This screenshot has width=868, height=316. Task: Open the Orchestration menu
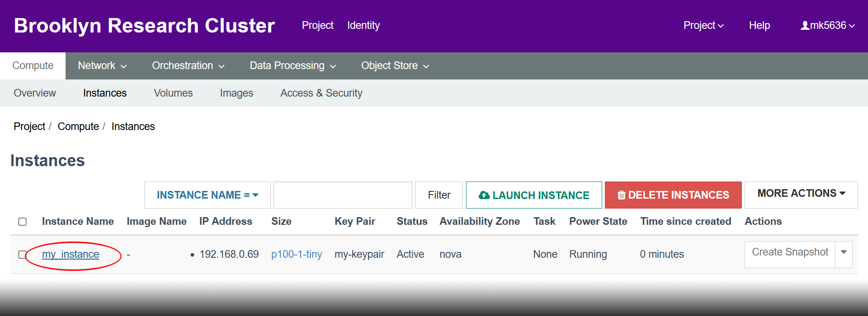[188, 66]
